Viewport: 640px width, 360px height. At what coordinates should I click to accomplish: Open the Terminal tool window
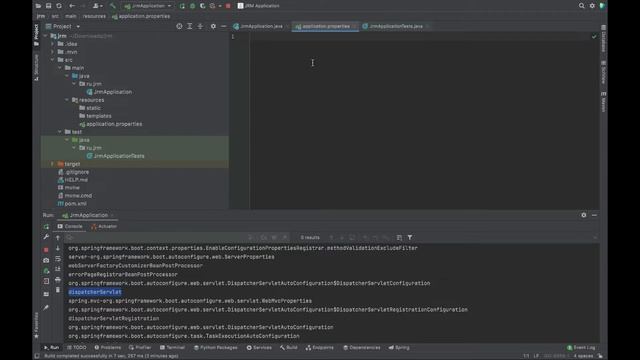pos(172,347)
